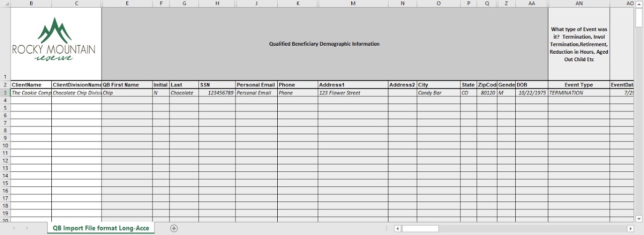Select row 10 header

pyautogui.click(x=5, y=146)
